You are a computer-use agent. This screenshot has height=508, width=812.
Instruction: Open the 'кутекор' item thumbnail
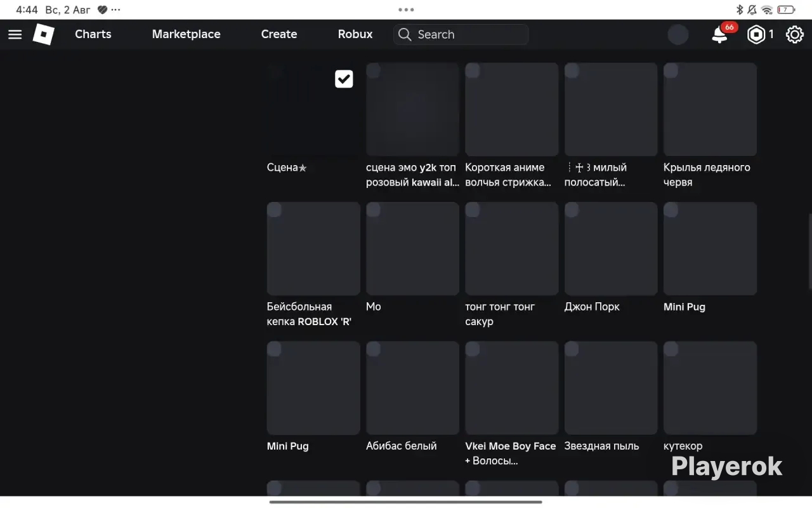click(x=710, y=388)
